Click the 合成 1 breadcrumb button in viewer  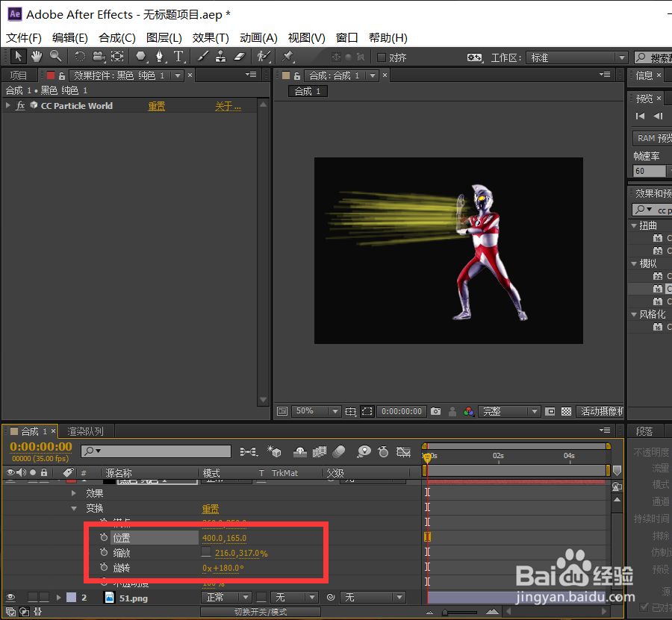pos(308,91)
